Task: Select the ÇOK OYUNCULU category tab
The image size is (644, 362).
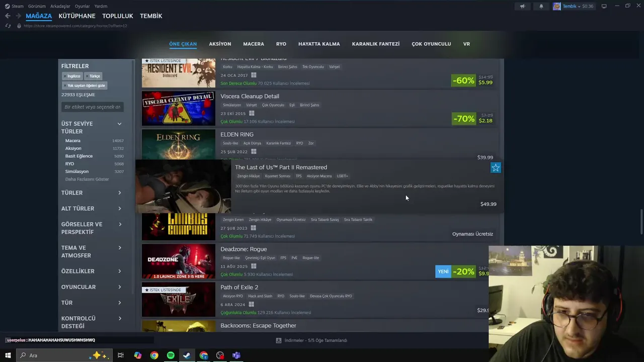Action: (x=431, y=44)
